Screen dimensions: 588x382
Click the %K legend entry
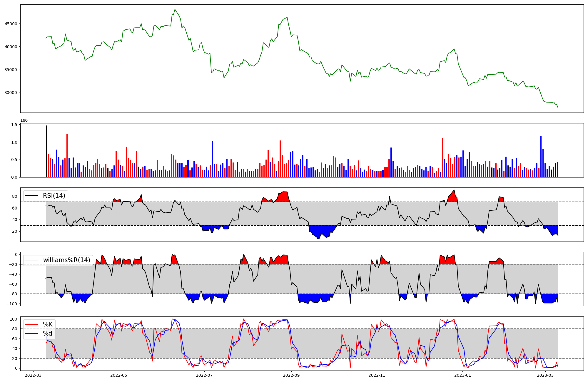pyautogui.click(x=48, y=324)
